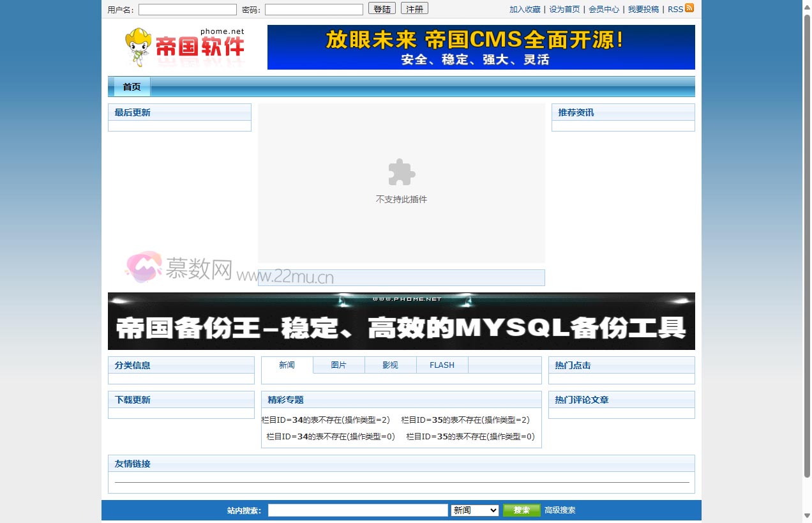Open the 会员中心 member center link
This screenshot has width=812, height=523.
click(604, 9)
